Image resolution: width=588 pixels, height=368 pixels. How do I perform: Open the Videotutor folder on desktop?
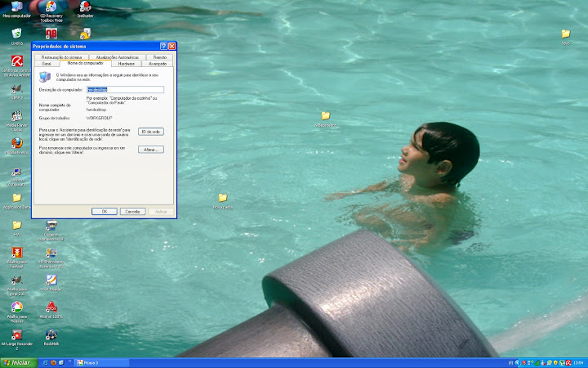click(326, 119)
